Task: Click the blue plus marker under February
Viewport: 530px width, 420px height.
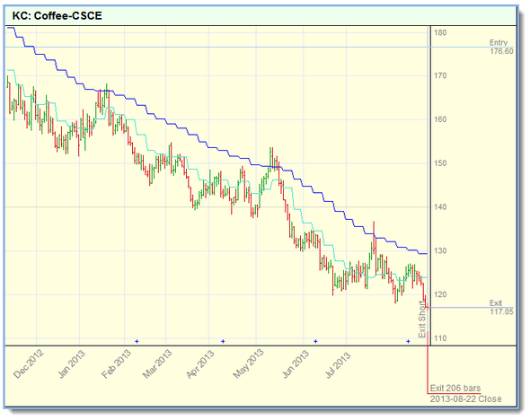Action: coord(137,341)
